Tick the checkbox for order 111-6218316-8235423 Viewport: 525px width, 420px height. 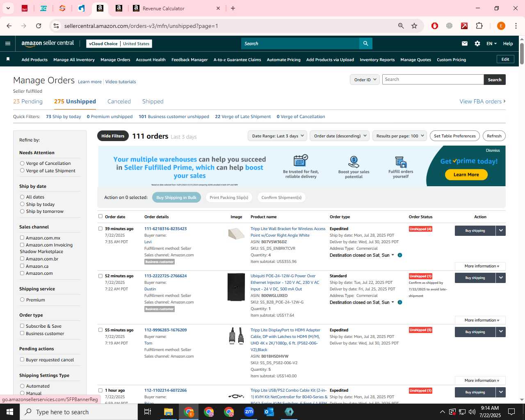pos(100,228)
